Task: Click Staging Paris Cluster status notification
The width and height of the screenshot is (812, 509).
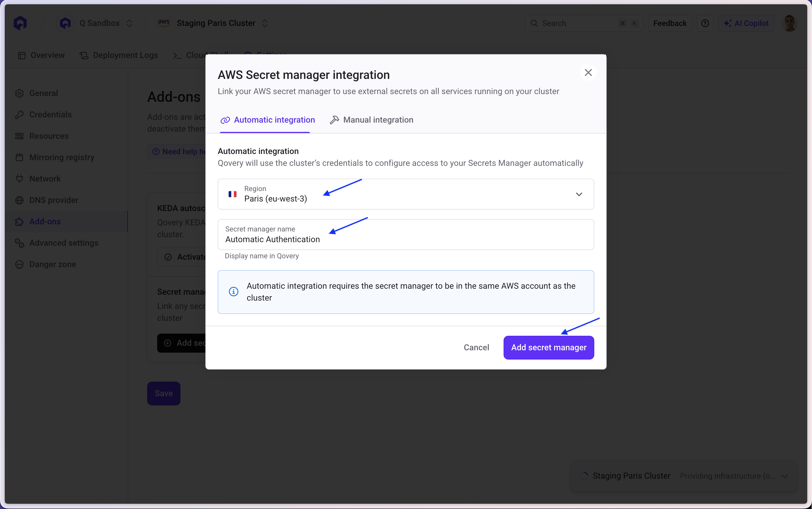Action: tap(684, 476)
